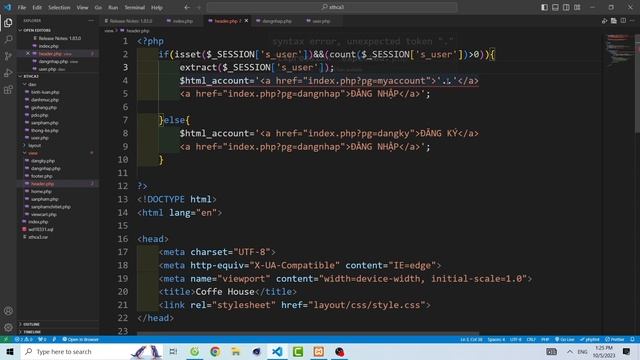
Task: Click the editor run action icon
Action: (x=604, y=21)
